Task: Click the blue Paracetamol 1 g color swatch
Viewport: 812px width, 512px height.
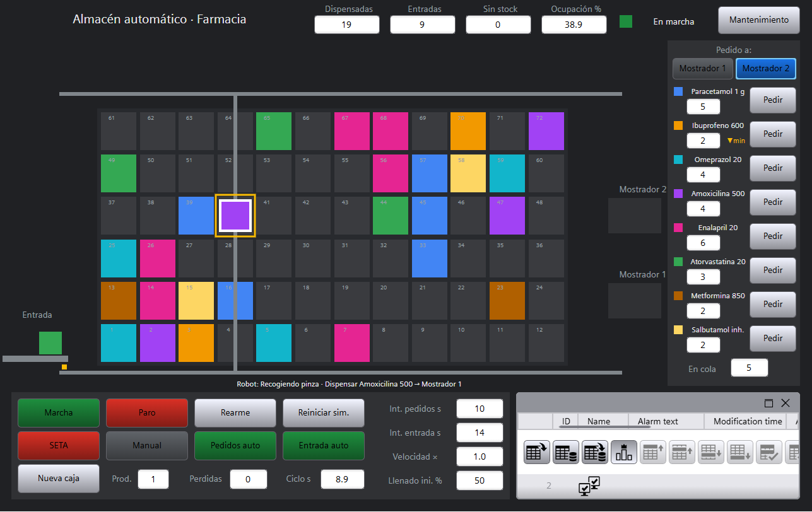Action: click(x=678, y=91)
